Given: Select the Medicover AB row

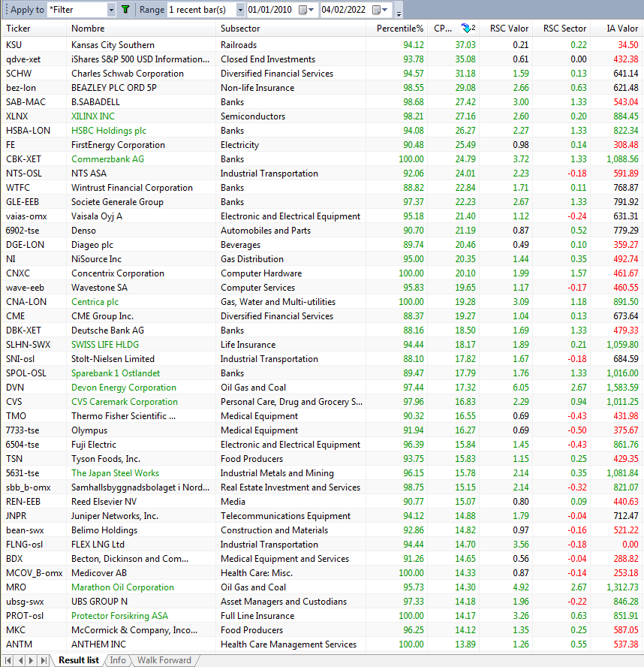Looking at the screenshot, I should coord(322,573).
